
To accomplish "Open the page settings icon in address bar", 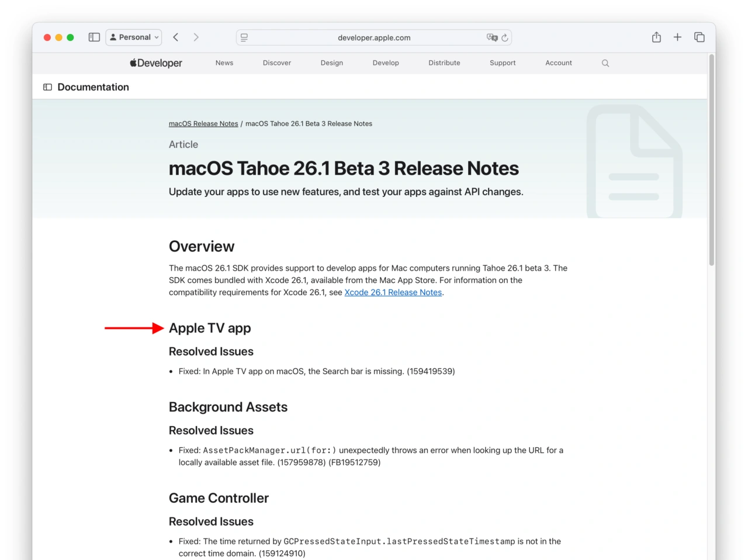I will [x=244, y=37].
